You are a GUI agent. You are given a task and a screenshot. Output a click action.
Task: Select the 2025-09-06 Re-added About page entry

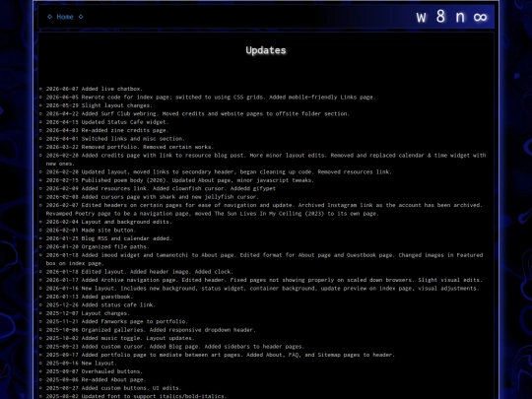pos(96,379)
